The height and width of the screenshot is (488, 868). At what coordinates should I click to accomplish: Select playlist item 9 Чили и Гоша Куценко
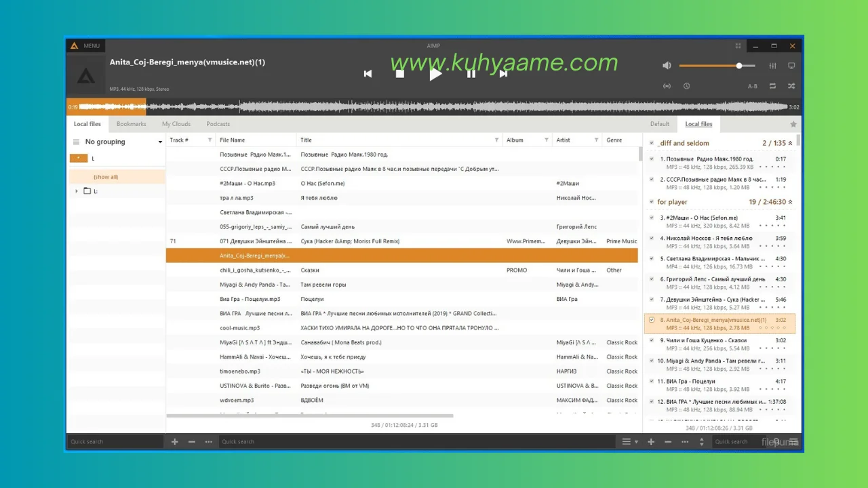click(x=719, y=344)
